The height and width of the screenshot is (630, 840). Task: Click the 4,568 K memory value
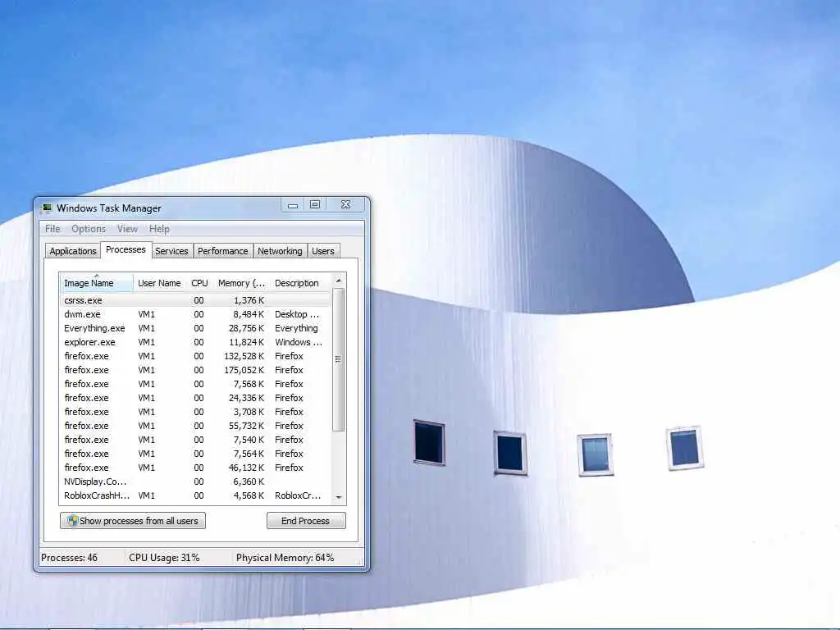(x=249, y=495)
